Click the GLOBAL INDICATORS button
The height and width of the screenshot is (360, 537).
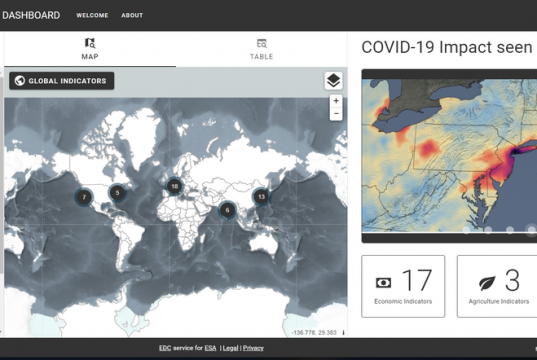point(62,81)
